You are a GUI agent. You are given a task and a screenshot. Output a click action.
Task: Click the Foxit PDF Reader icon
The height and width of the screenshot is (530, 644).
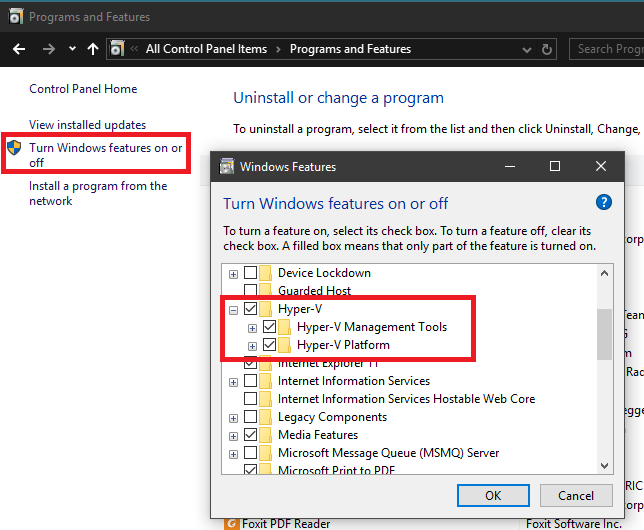click(231, 523)
